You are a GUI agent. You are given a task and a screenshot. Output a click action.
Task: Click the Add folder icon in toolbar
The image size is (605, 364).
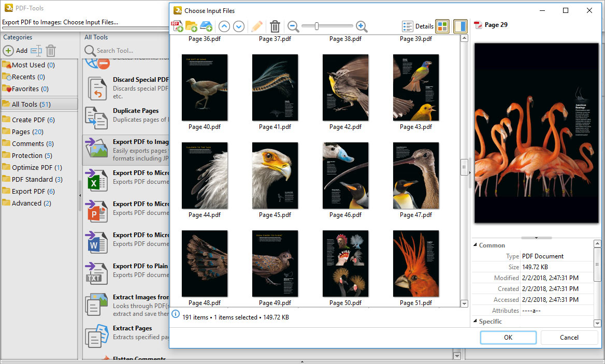[191, 26]
